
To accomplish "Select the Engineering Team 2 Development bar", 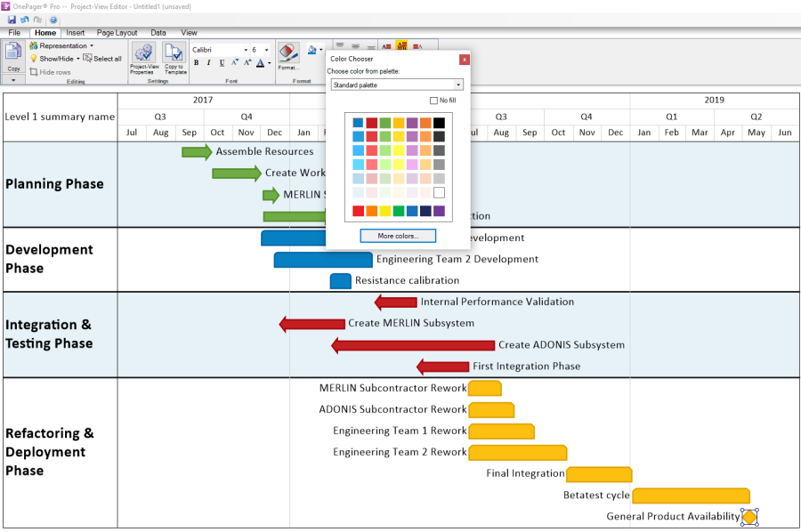I will point(323,260).
